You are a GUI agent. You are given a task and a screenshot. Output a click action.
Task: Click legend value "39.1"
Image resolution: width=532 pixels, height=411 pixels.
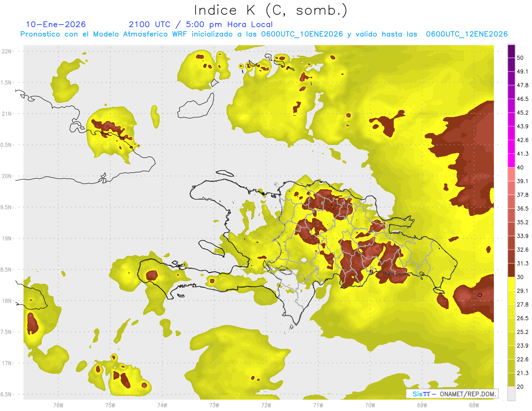pyautogui.click(x=523, y=181)
